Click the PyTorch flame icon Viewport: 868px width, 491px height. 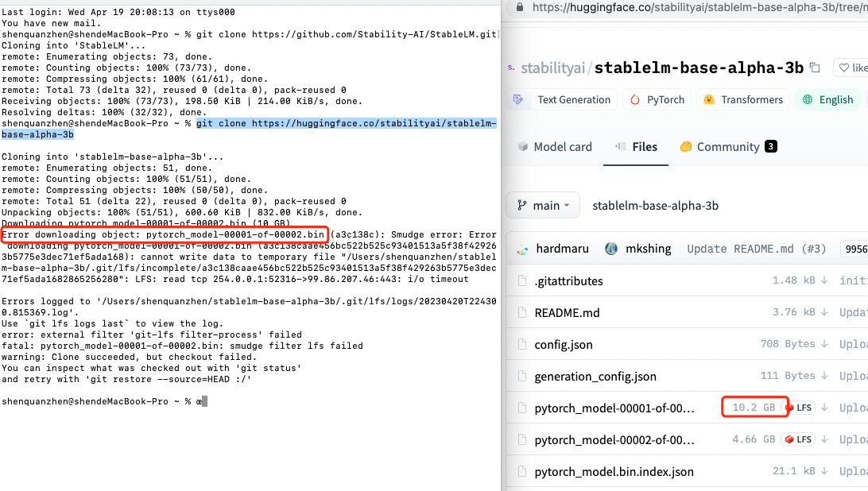[x=635, y=99]
